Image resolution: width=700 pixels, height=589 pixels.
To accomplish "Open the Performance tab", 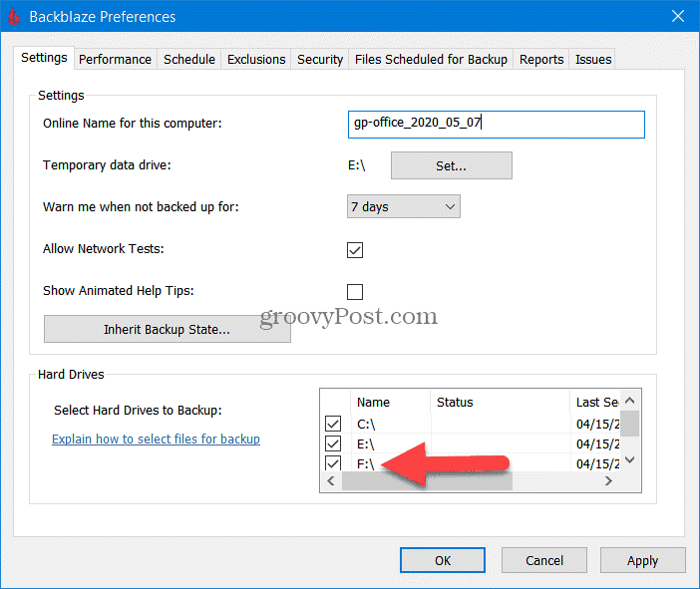I will 116,60.
